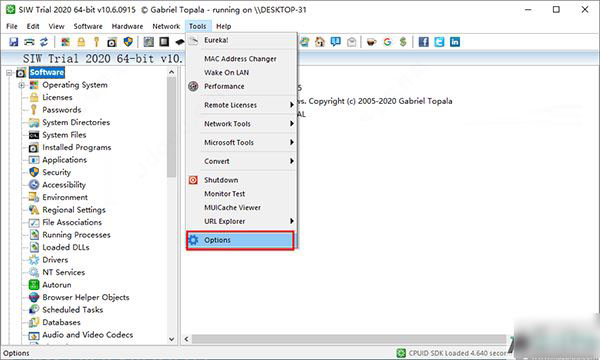Click the coffee cup toolbar icon

[x=371, y=42]
